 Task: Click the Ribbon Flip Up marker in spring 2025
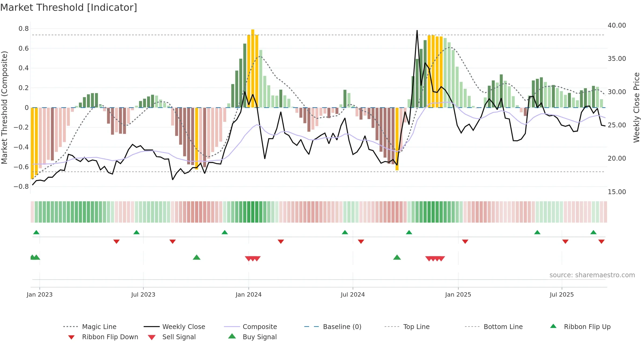click(x=537, y=232)
